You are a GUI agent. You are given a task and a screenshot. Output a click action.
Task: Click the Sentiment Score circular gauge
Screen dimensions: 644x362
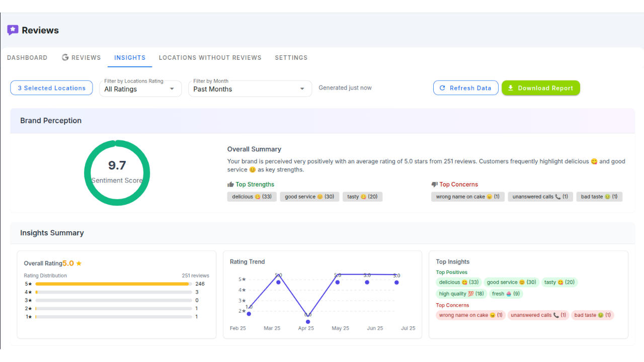117,173
